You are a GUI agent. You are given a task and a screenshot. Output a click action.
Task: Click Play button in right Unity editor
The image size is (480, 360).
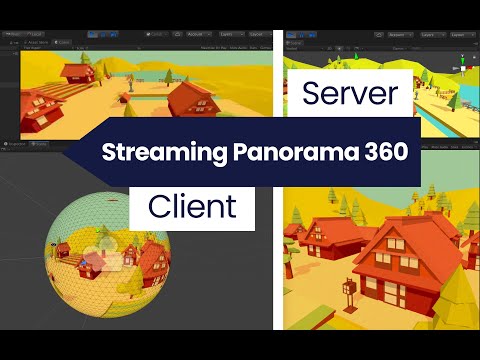291,35
